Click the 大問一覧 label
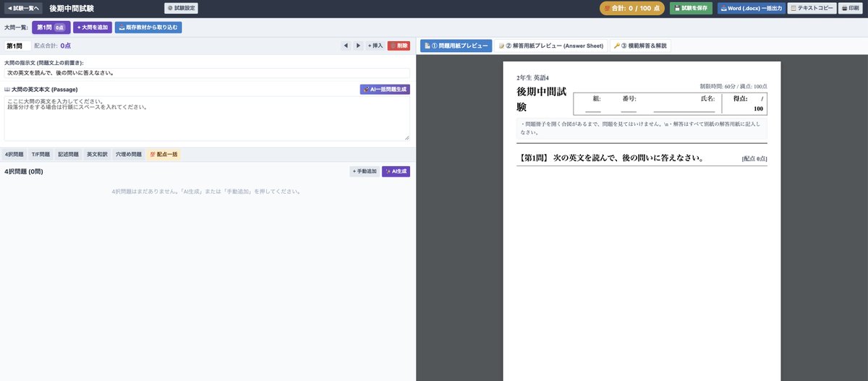 pos(16,27)
